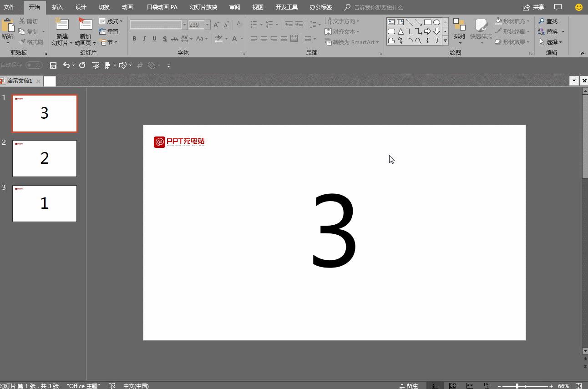Image resolution: width=588 pixels, height=389 pixels.
Task: Select the Rectangle shape in gallery
Action: coord(428,22)
